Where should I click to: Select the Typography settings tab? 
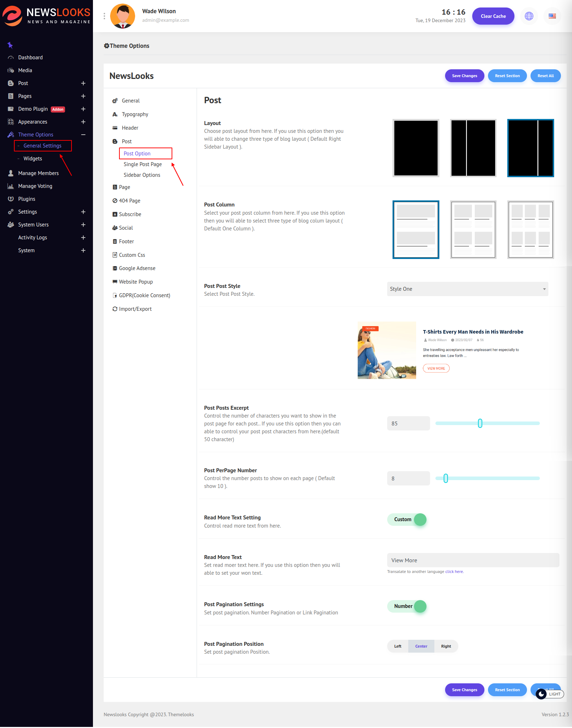[135, 114]
